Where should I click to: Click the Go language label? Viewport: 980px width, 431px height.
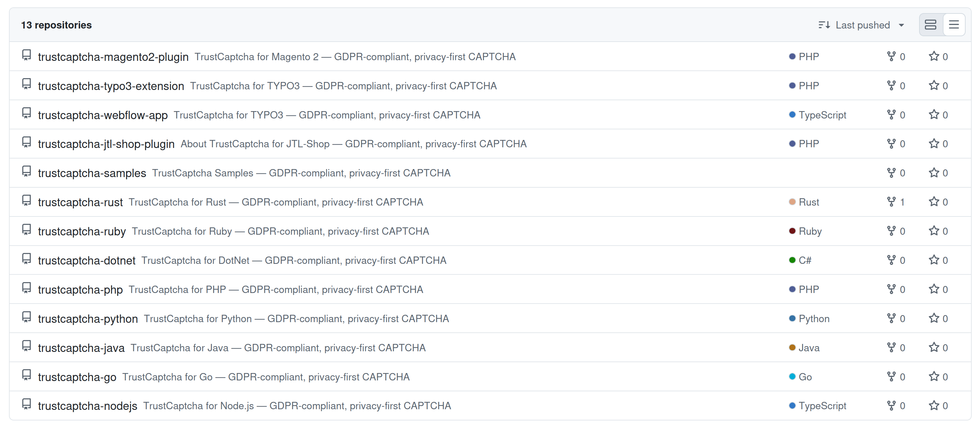pyautogui.click(x=805, y=377)
